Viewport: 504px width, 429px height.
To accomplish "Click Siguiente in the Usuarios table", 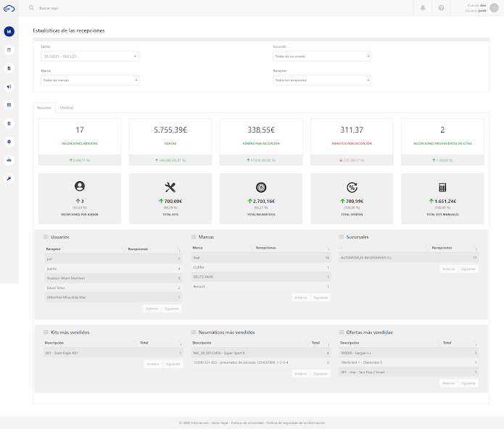I will (172, 308).
